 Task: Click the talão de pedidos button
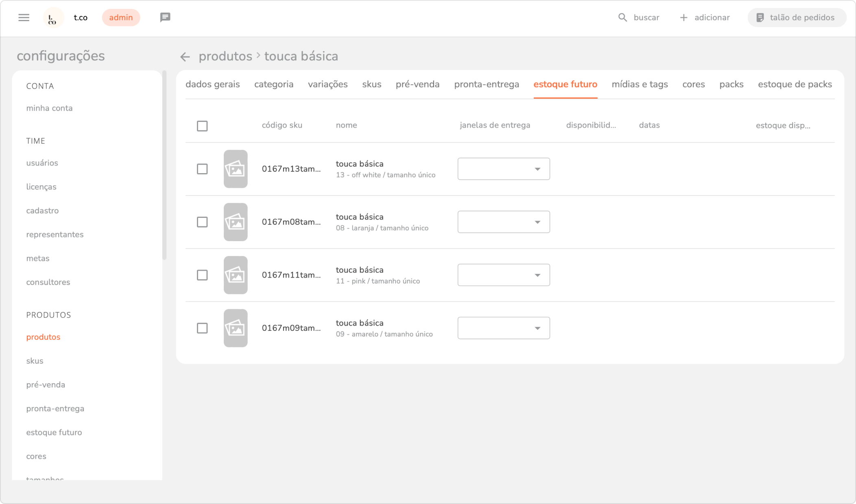pos(797,17)
